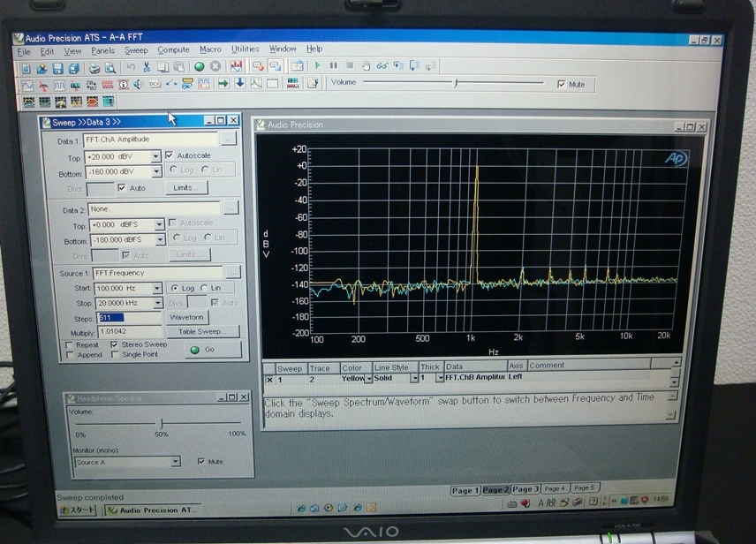Click the circled info icon in second toolbar
The height and width of the screenshot is (544, 756).
pyautogui.click(x=124, y=86)
